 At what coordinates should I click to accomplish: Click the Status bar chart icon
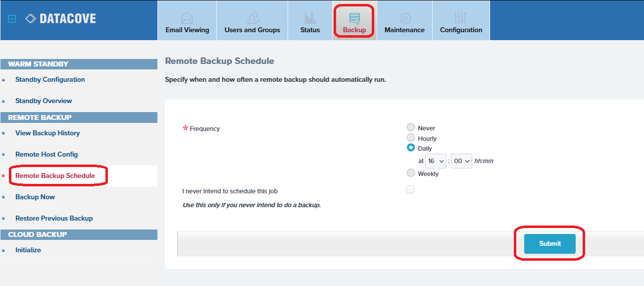point(310,18)
